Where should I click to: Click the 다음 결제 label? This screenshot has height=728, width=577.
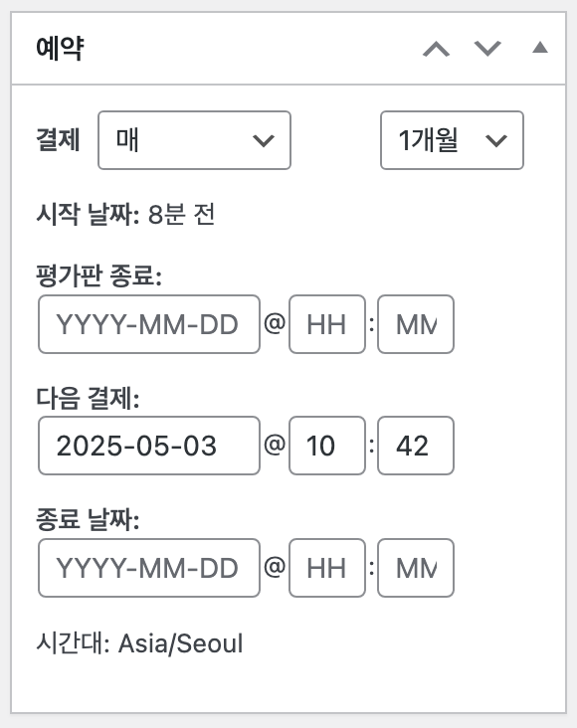pos(88,399)
